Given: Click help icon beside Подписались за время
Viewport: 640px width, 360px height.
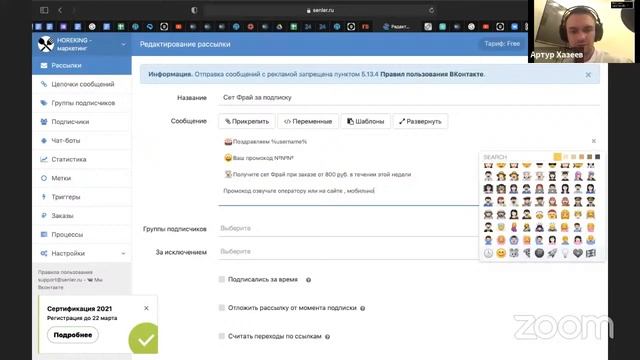Looking at the screenshot, I should tap(309, 280).
